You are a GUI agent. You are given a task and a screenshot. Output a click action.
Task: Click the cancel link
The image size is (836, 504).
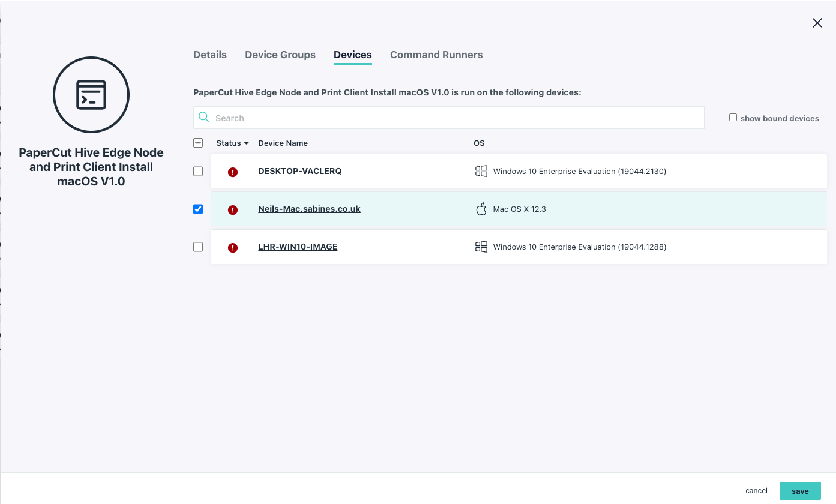point(756,491)
